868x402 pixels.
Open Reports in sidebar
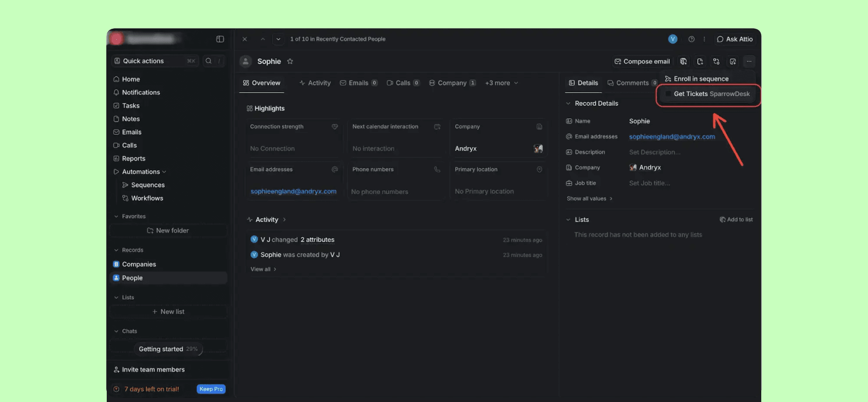click(169, 159)
